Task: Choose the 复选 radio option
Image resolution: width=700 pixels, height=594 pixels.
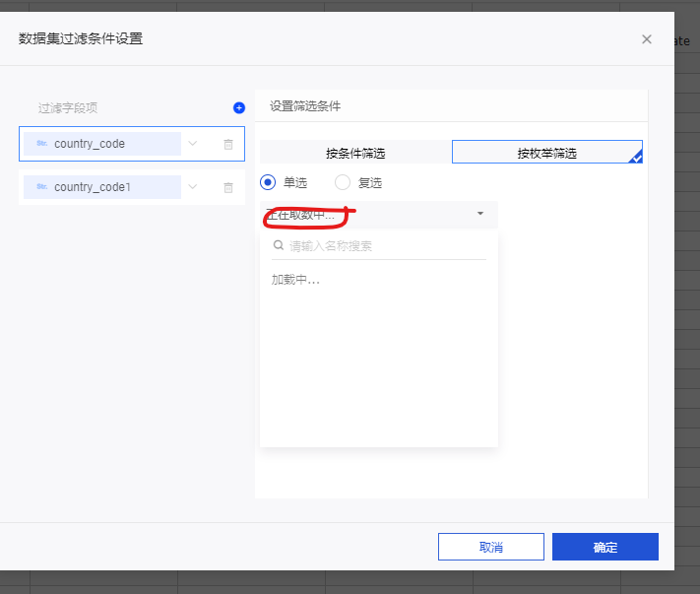Action: 343,182
